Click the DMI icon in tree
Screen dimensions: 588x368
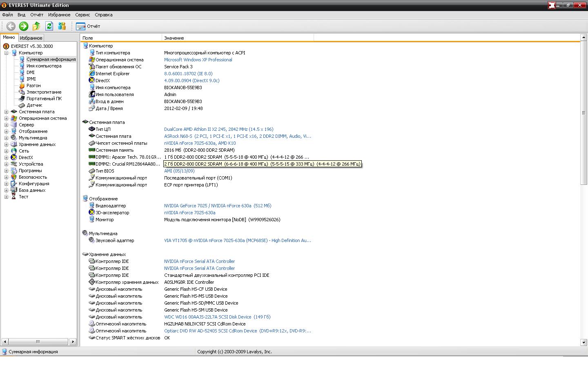(x=22, y=72)
